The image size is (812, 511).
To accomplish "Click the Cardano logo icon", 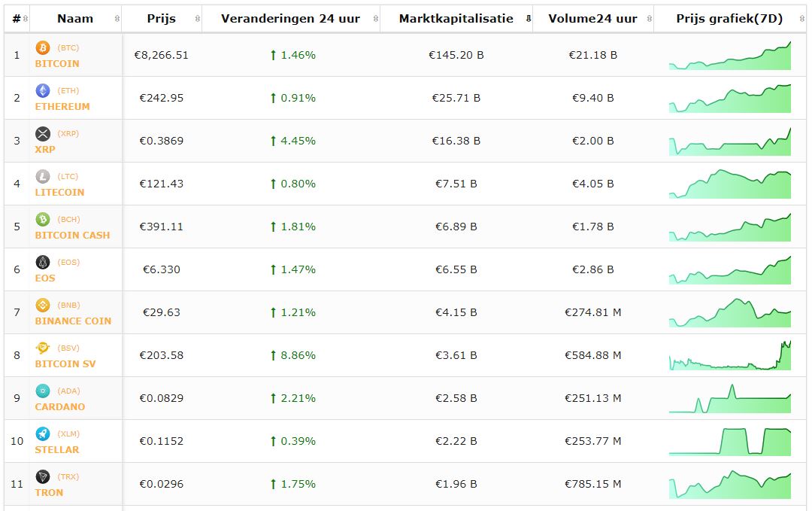I will (x=43, y=391).
